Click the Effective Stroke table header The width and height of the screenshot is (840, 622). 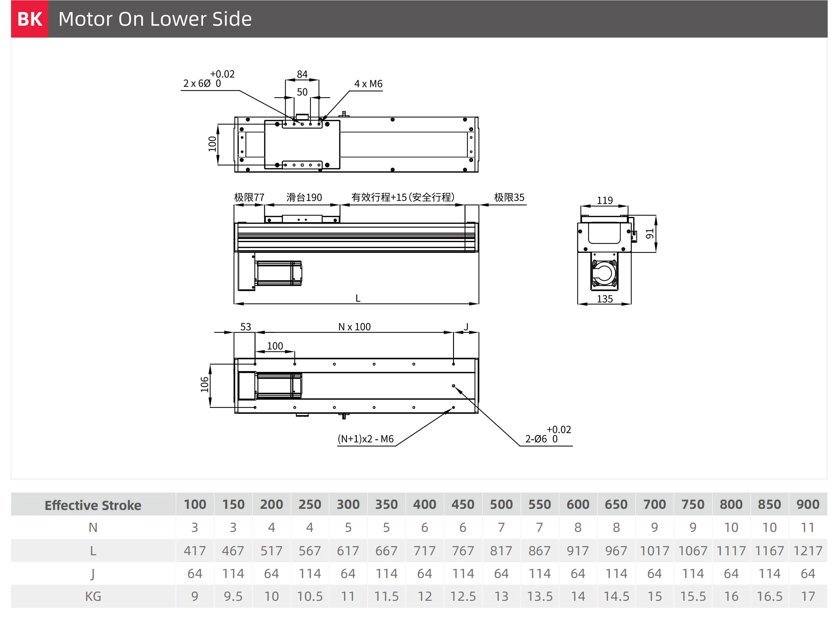(x=93, y=505)
